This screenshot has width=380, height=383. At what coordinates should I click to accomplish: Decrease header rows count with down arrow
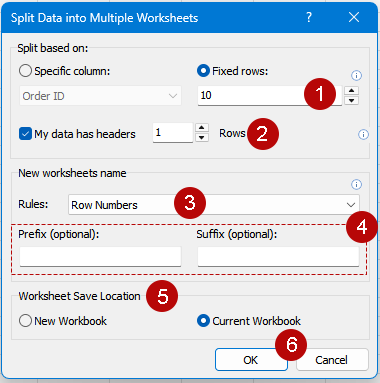point(202,137)
